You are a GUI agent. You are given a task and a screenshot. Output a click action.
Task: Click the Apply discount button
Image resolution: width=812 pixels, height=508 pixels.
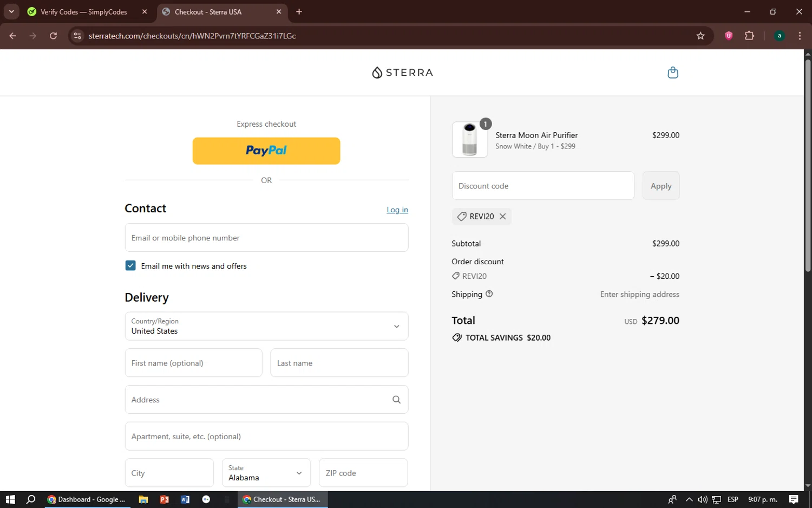coord(661,186)
